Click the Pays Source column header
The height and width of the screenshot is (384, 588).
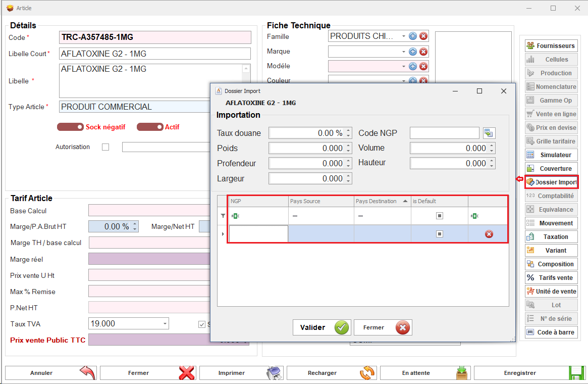coord(320,201)
